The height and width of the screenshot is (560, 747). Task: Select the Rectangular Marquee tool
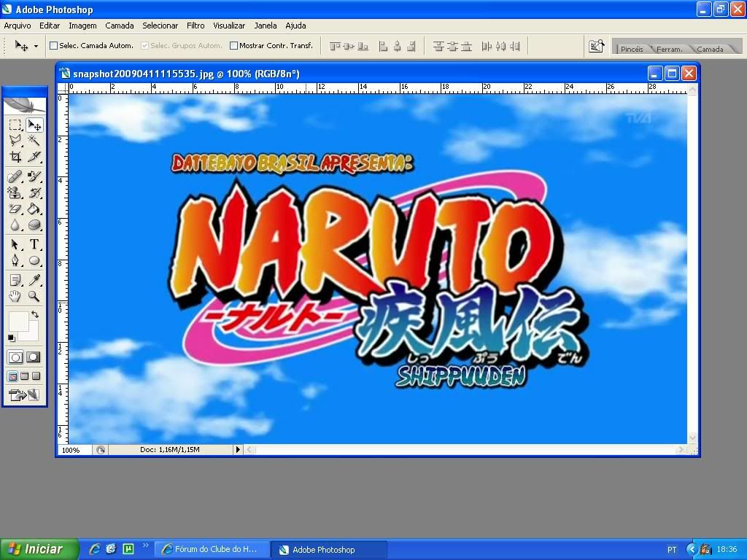coord(15,125)
